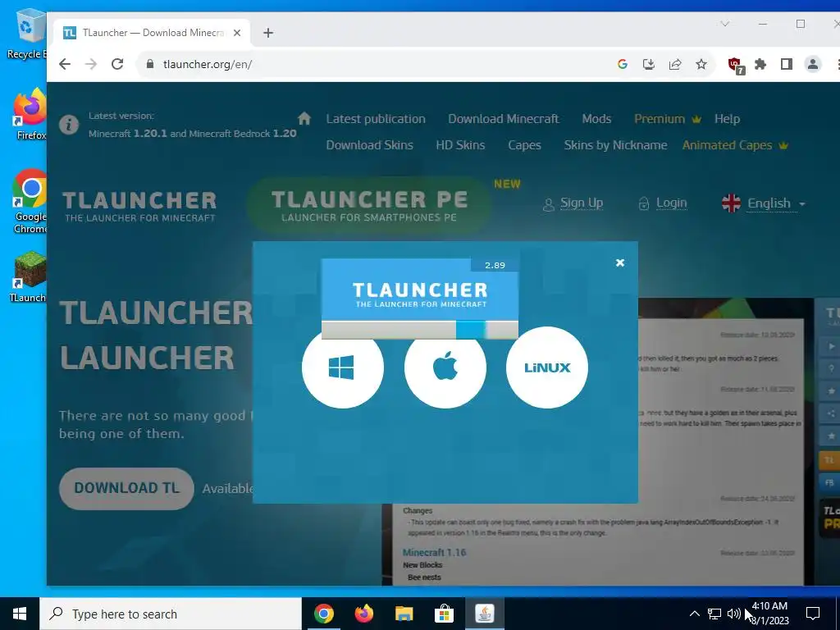Toggle the browser side panel icon
Screen dimensions: 840x630
click(x=787, y=64)
